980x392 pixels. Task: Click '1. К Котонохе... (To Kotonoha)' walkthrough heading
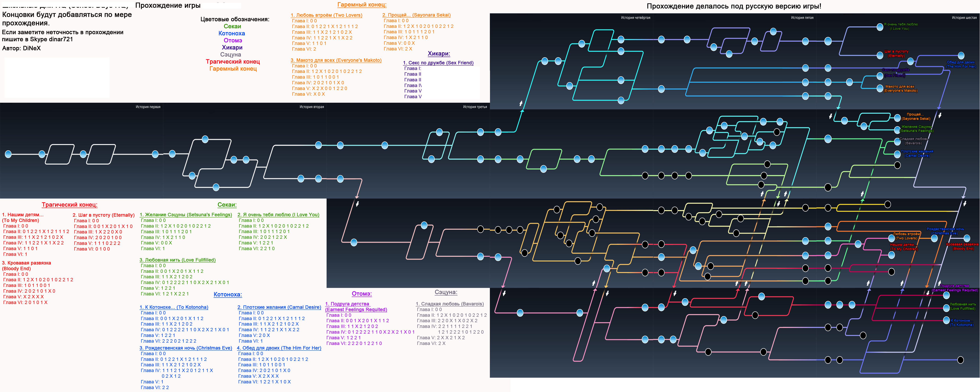point(174,307)
